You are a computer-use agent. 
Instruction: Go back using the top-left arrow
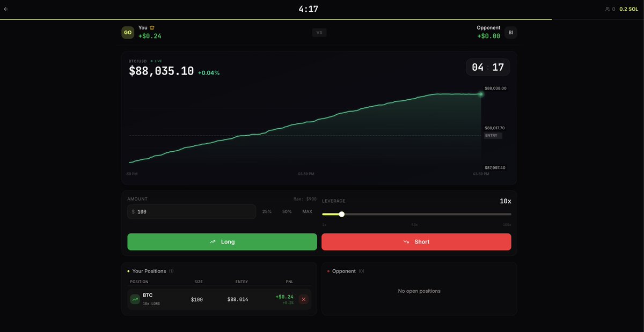click(x=6, y=9)
